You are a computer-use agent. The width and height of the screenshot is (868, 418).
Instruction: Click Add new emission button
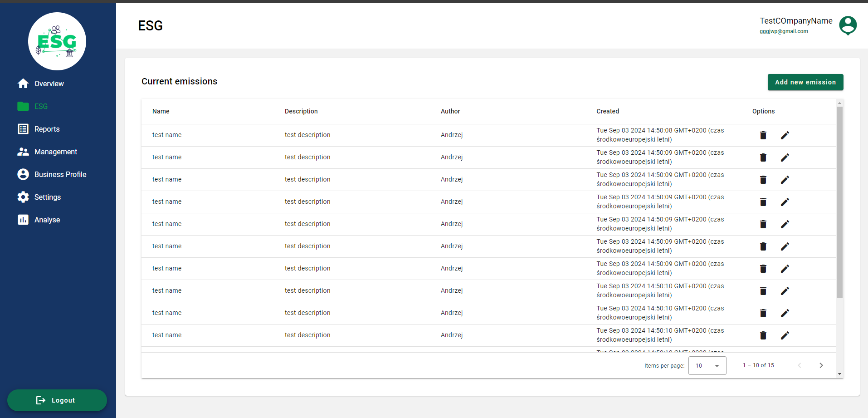[805, 82]
